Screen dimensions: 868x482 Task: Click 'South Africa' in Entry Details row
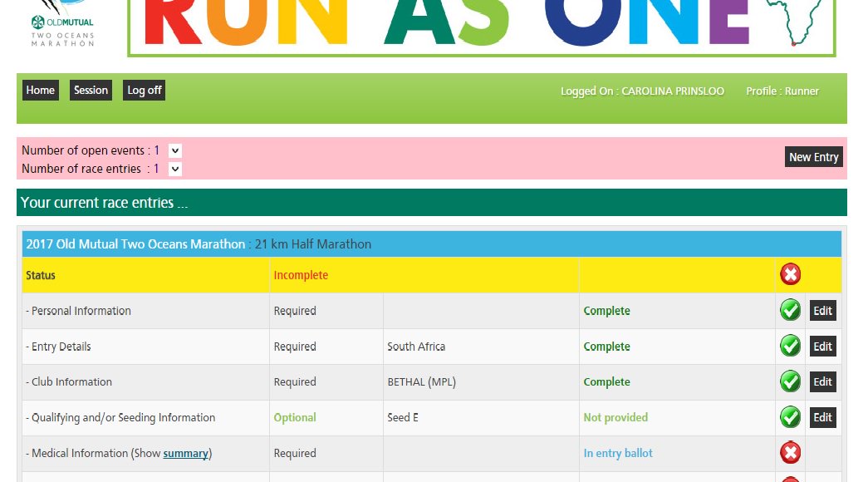[x=416, y=347]
